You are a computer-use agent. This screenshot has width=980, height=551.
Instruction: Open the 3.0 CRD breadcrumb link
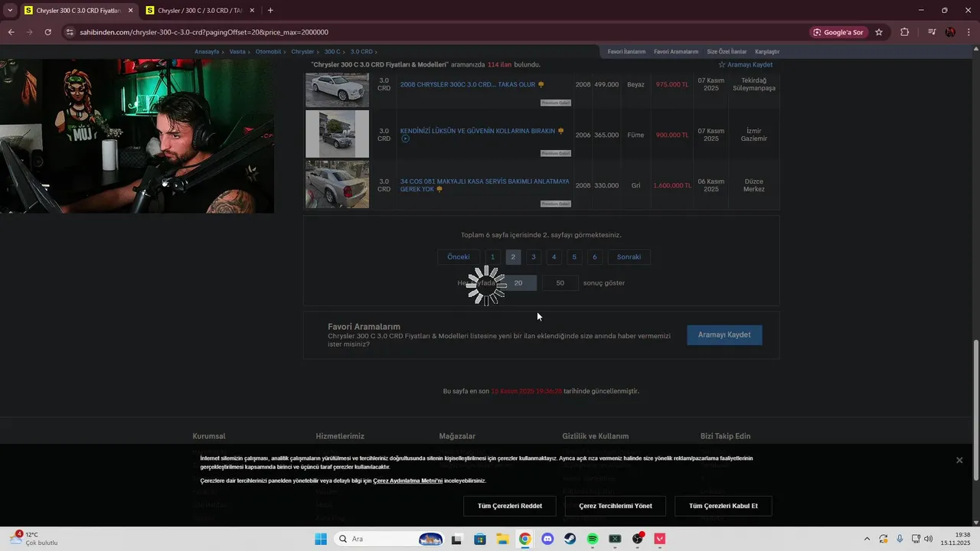(361, 51)
